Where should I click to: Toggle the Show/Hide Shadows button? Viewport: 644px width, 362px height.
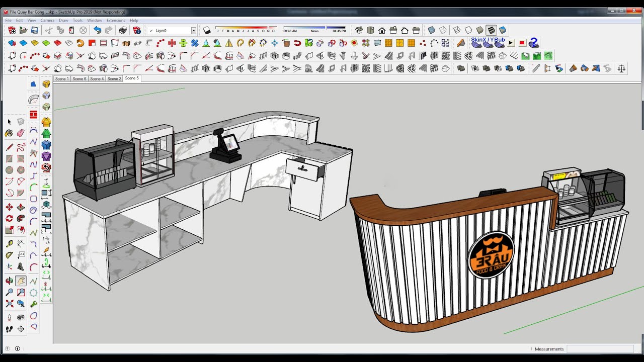[x=207, y=31]
